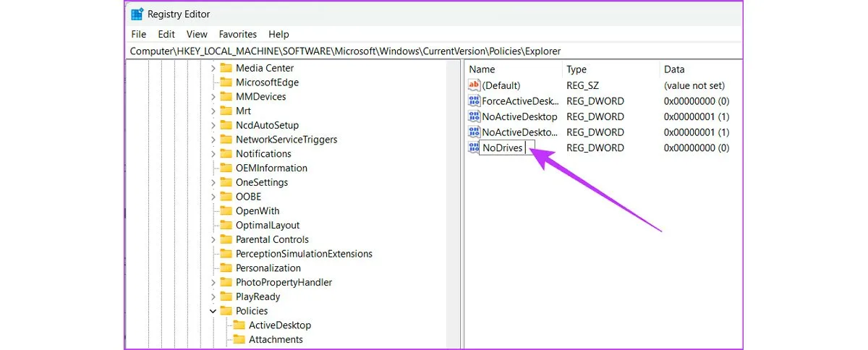The height and width of the screenshot is (350, 868).
Task: Click the NoDrives rename text box
Action: point(506,148)
